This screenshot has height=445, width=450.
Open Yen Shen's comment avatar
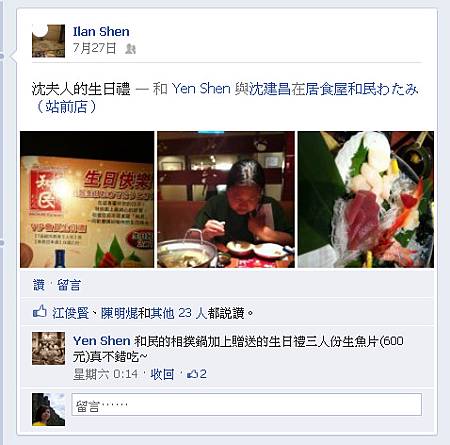[48, 348]
